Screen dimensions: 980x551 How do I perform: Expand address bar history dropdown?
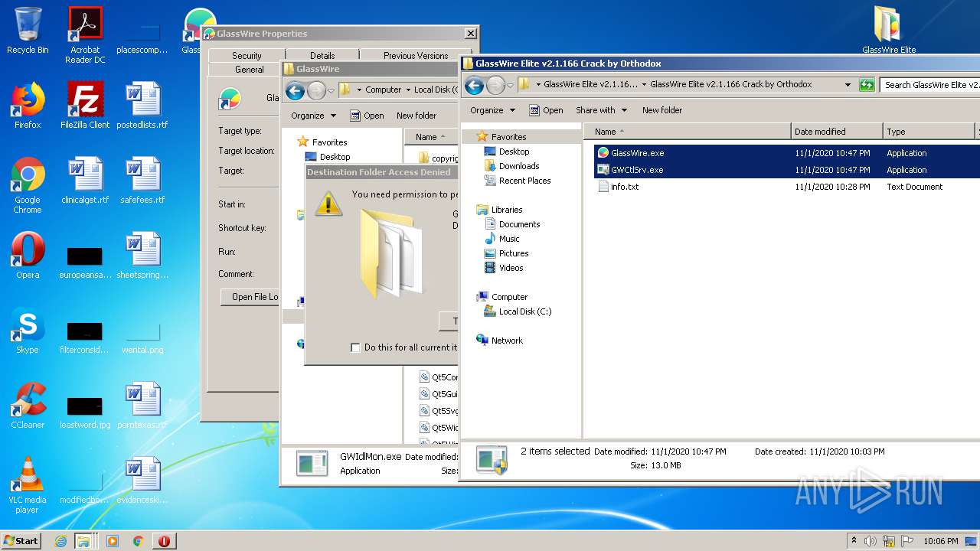[848, 85]
